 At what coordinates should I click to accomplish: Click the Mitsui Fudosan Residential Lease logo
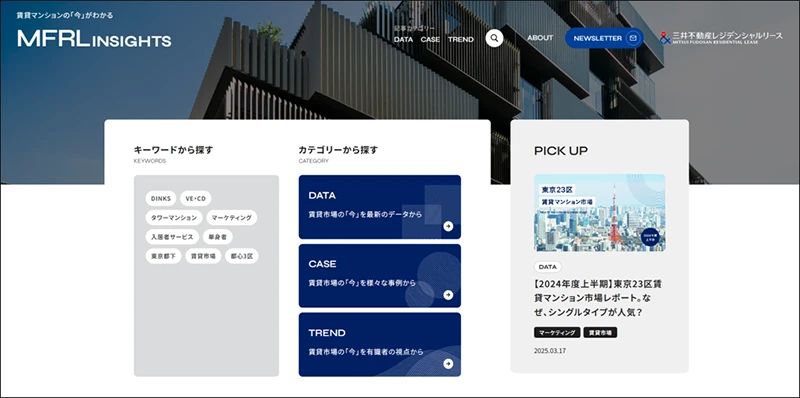tap(720, 38)
